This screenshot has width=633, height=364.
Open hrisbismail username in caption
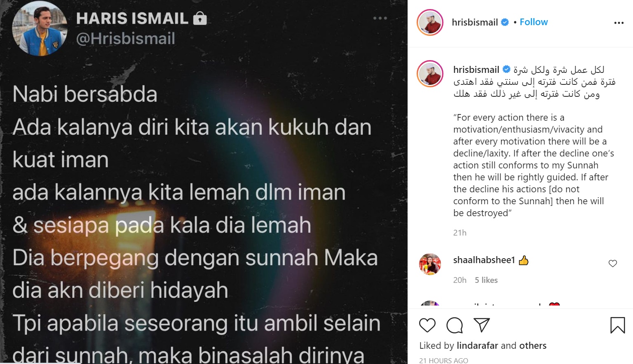point(476,70)
